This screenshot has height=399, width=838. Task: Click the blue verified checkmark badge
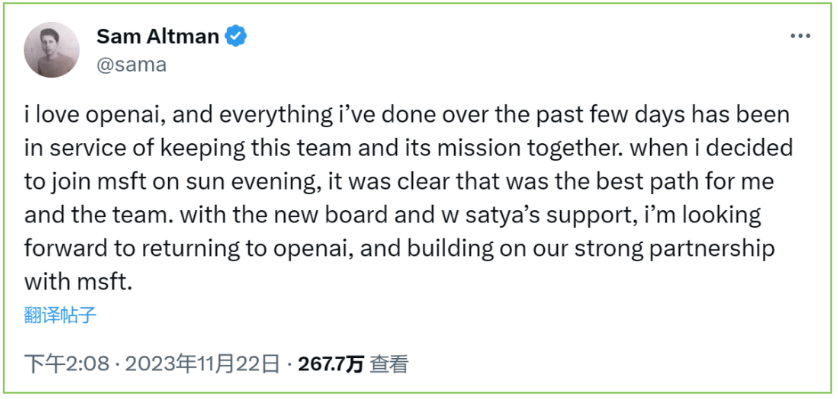point(236,36)
